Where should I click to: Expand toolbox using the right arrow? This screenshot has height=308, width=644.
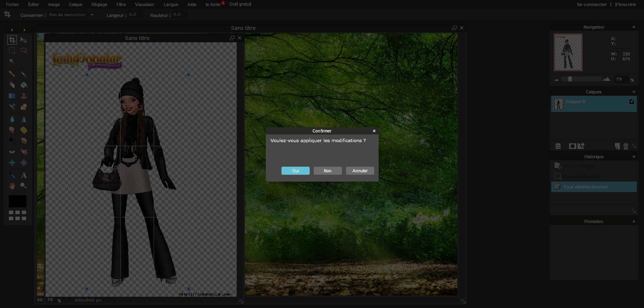[x=24, y=30]
